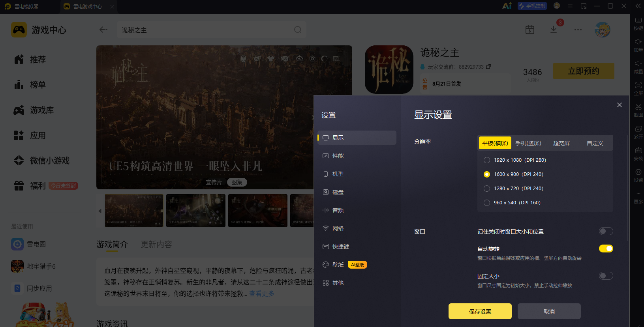The width and height of the screenshot is (644, 327).
Task: Disable the 自动旋转 switch
Action: click(x=606, y=249)
